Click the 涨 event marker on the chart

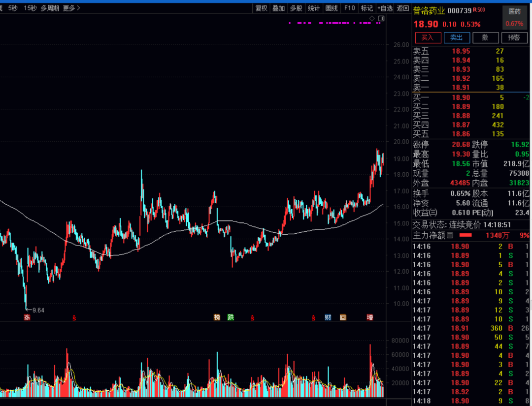point(27,317)
